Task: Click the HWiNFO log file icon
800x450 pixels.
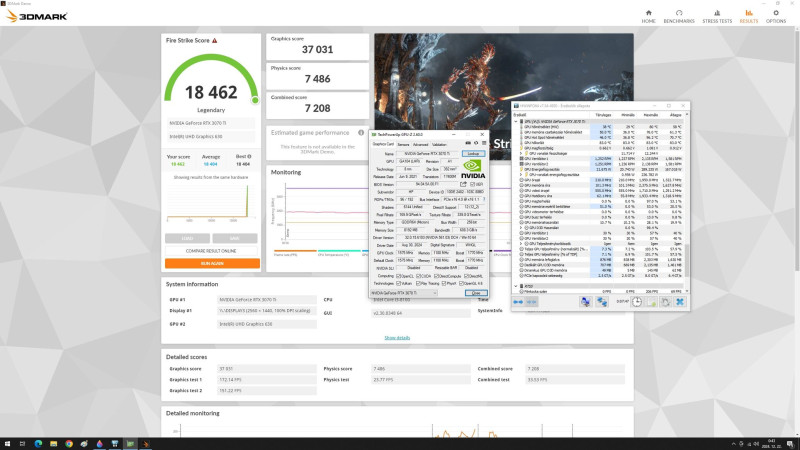Action: 652,302
